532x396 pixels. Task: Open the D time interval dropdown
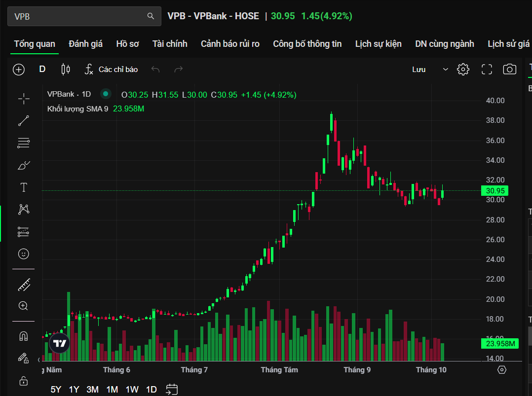pyautogui.click(x=42, y=70)
